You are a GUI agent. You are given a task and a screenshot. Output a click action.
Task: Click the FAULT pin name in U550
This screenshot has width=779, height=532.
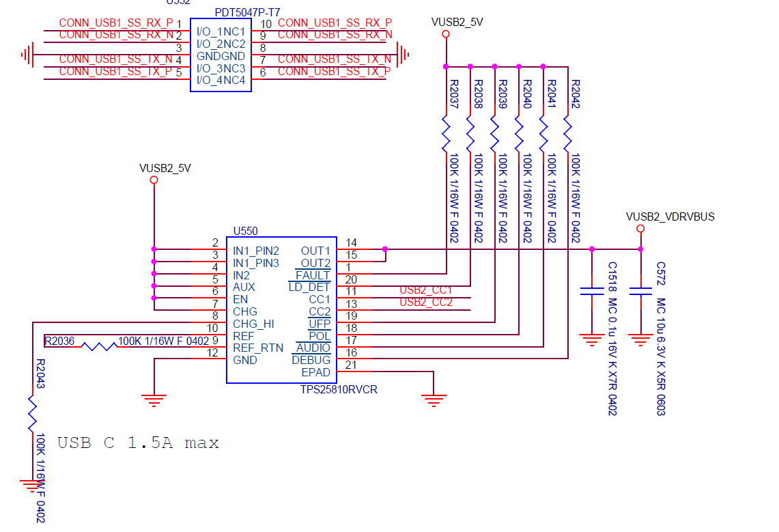(313, 275)
